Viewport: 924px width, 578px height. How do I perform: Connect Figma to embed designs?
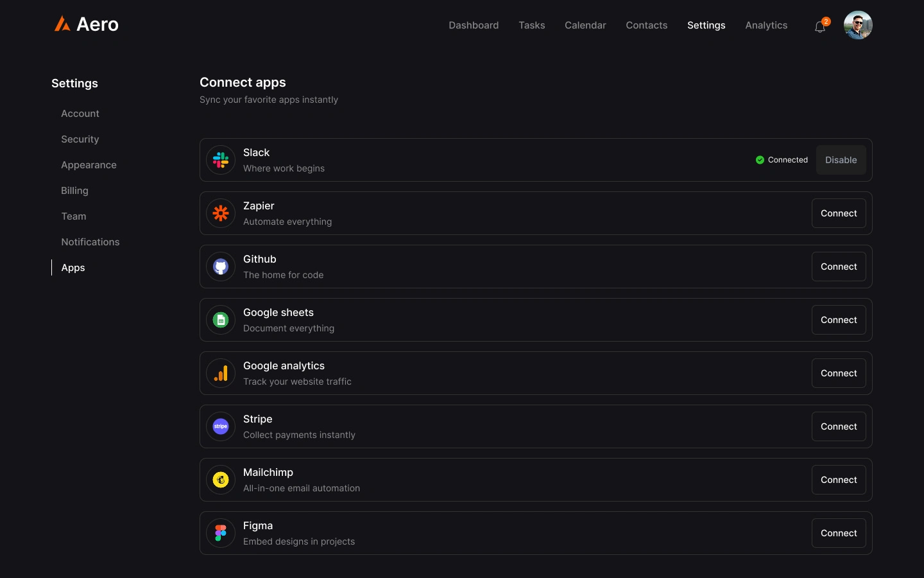[x=839, y=533]
